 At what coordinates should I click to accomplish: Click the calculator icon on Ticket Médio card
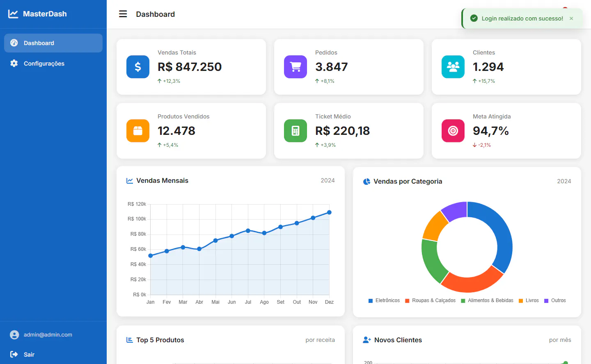(295, 131)
